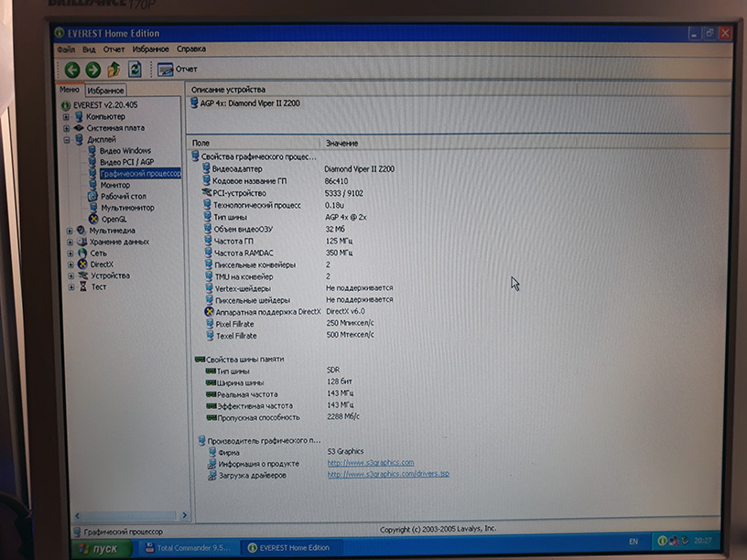This screenshot has width=747, height=560.
Task: Go forward with the green right arrow
Action: point(92,70)
